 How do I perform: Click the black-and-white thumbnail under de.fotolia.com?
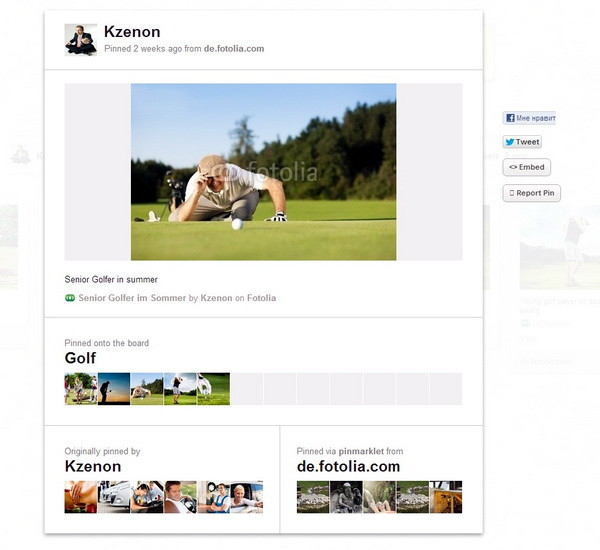tap(346, 497)
